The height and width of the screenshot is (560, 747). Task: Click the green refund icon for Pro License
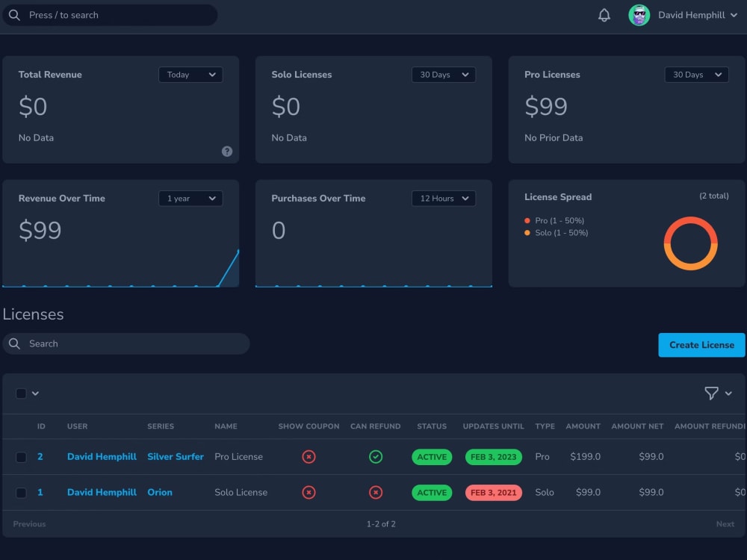pos(376,455)
